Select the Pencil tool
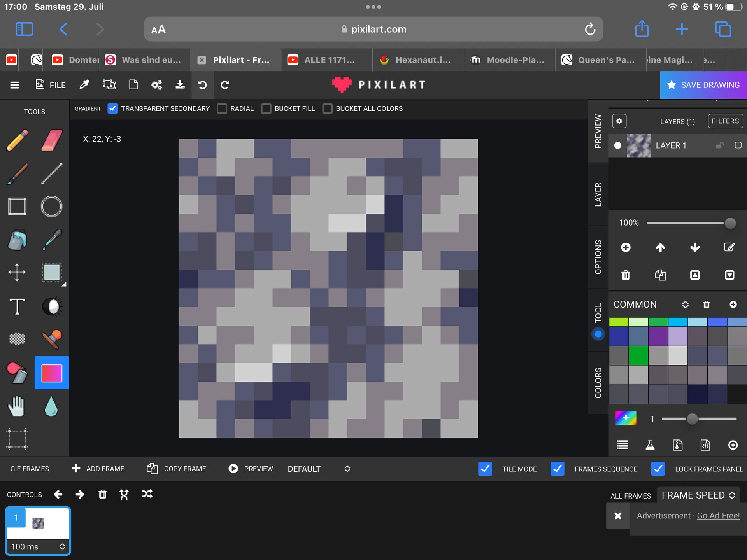Viewport: 747px width, 560px height. [x=18, y=140]
